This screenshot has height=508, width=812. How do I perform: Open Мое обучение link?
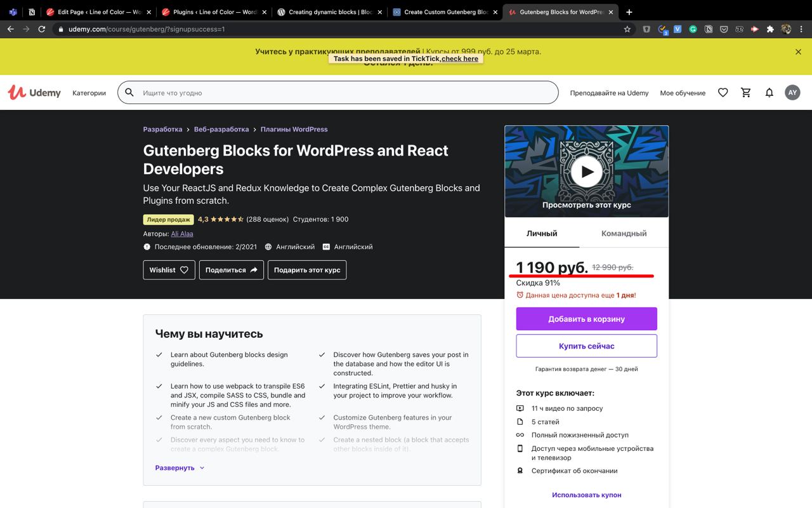coord(683,93)
